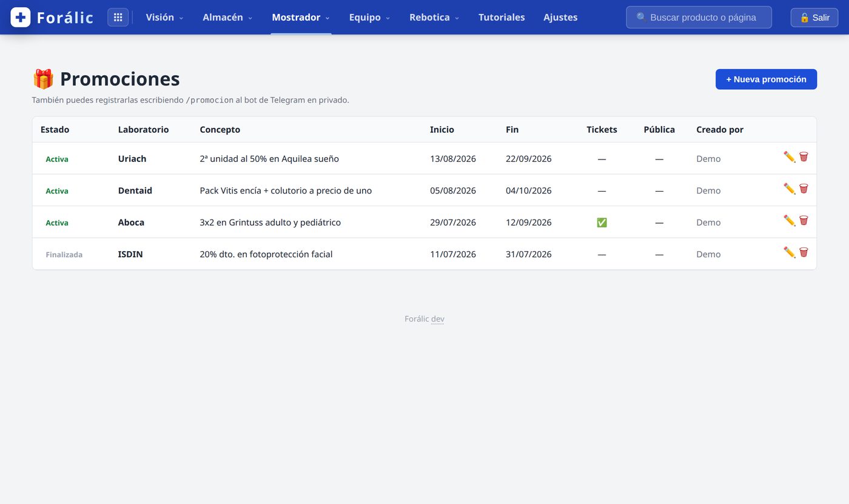Click Demo creator in ISDIN row
849x504 pixels.
tap(708, 254)
